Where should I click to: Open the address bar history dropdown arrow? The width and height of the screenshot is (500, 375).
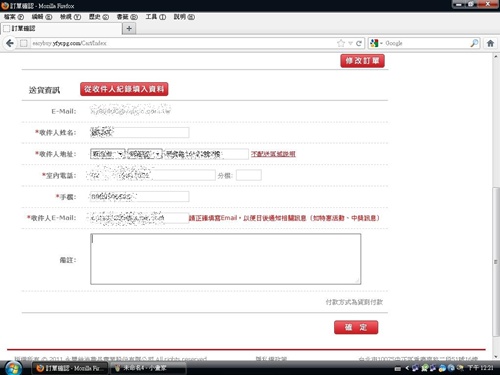(x=350, y=43)
